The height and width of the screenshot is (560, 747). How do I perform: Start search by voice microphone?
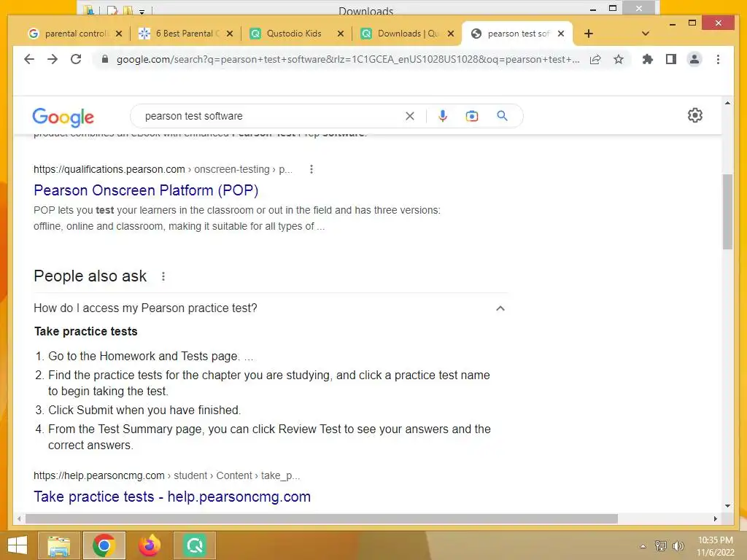[443, 116]
